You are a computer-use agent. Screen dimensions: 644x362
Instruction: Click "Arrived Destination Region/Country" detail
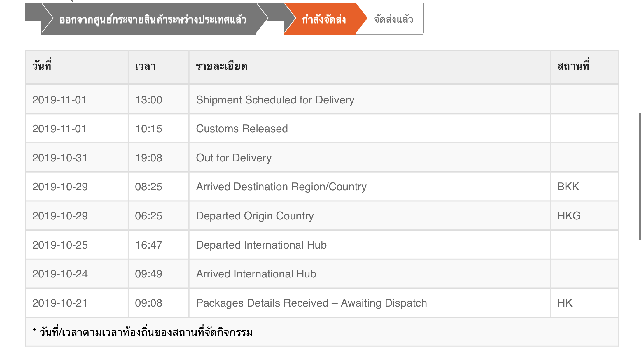click(x=281, y=187)
